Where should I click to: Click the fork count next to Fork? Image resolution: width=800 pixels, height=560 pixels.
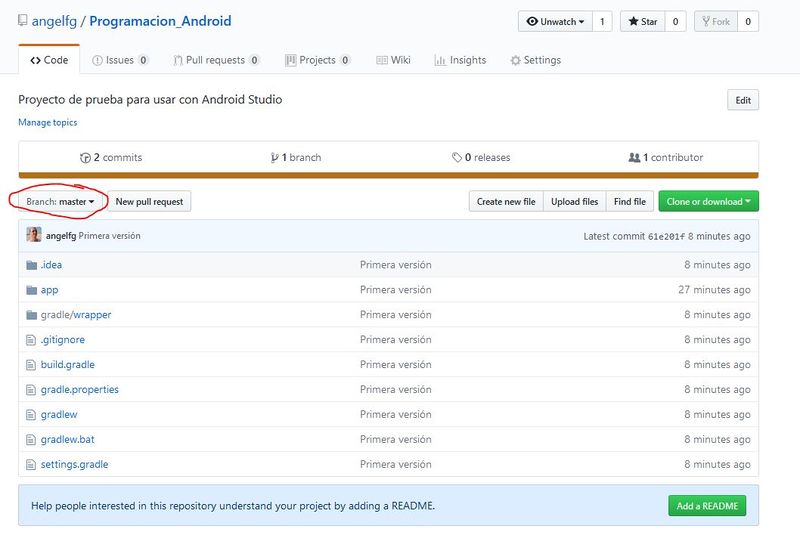point(748,21)
